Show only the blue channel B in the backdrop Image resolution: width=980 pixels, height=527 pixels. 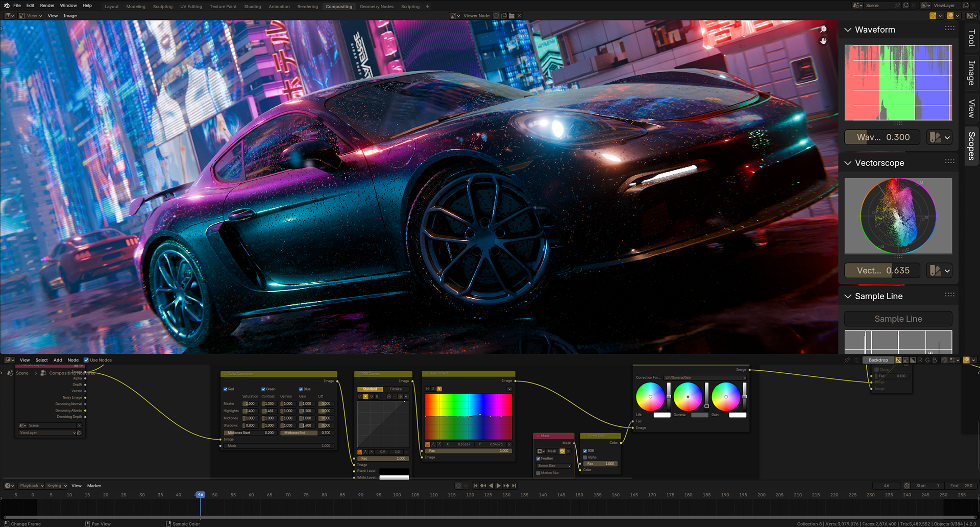tap(935, 360)
